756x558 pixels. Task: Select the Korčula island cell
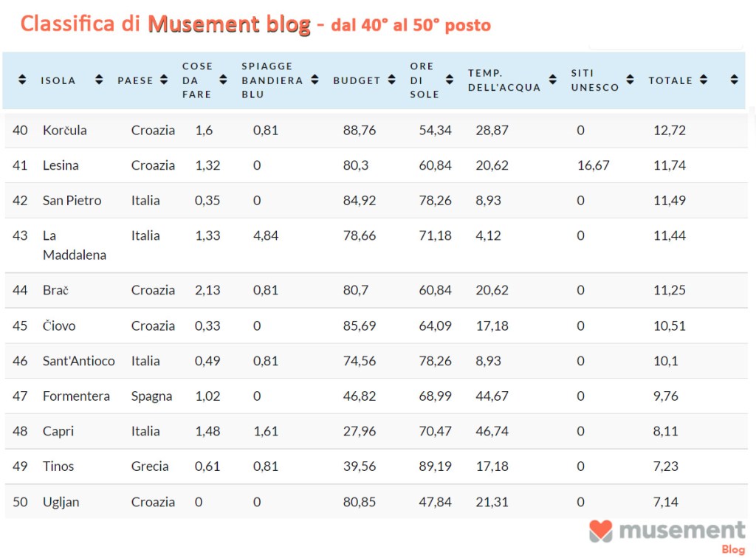pyautogui.click(x=65, y=130)
